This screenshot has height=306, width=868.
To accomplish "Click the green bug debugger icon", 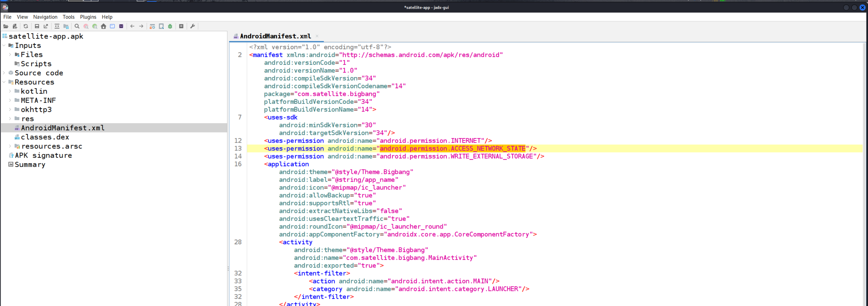I will [x=170, y=26].
